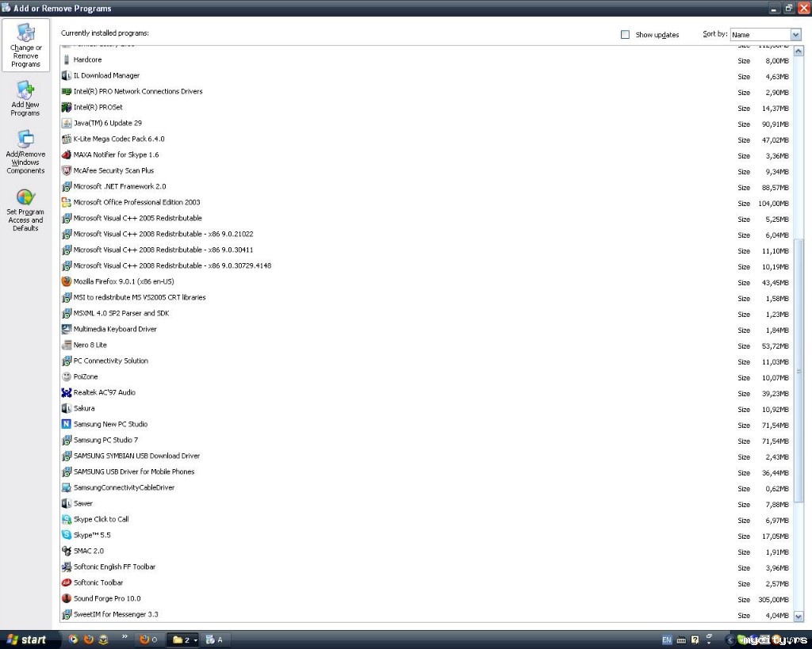
Task: Switch to Firefox taskbar button
Action: (149, 639)
